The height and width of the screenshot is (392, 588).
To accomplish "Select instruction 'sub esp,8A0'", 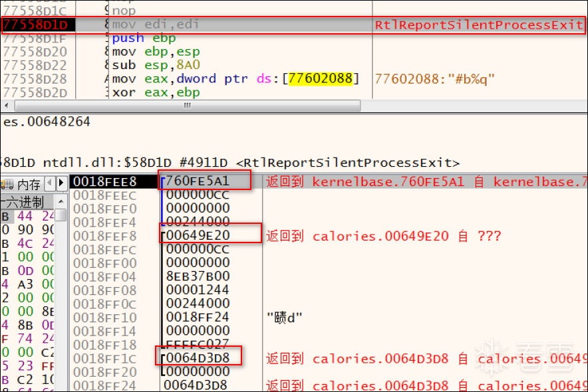I will (156, 65).
